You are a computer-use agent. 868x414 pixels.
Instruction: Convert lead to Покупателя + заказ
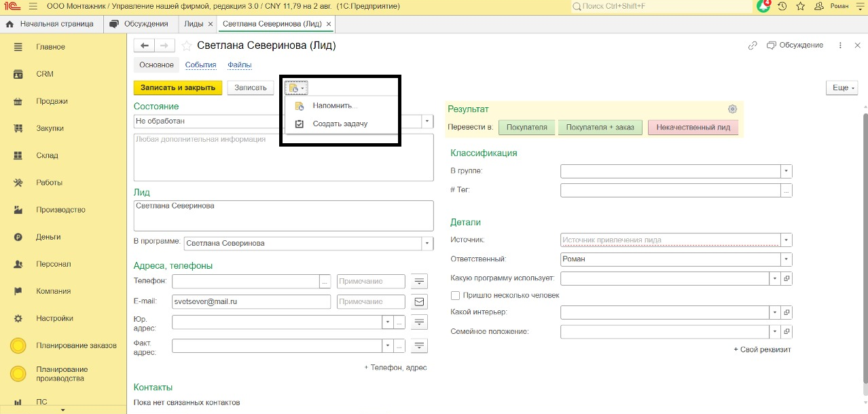(x=600, y=128)
